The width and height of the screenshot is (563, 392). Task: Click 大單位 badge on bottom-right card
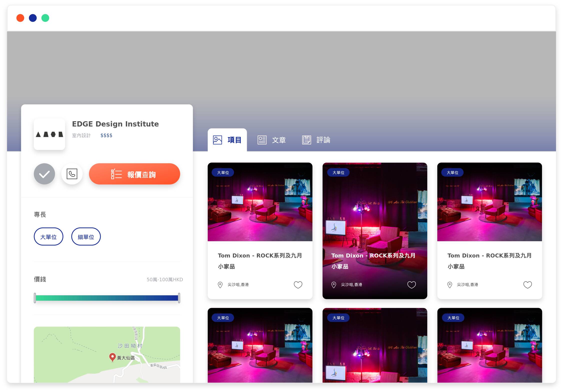pos(453,318)
